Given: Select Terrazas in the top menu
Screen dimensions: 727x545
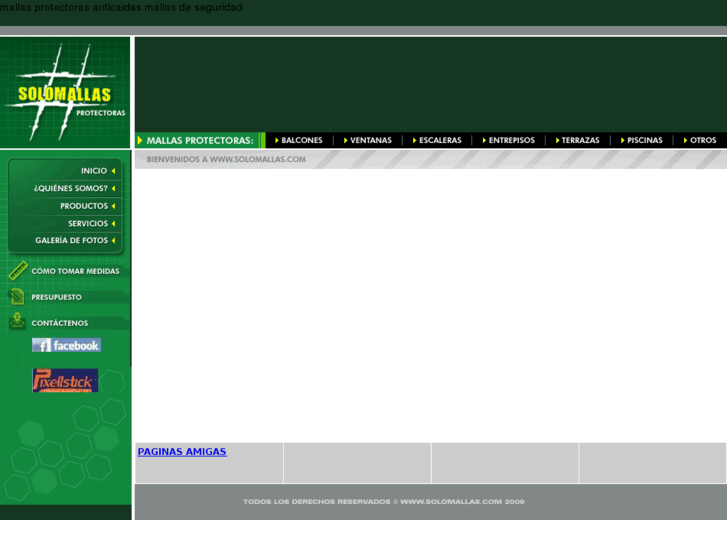Looking at the screenshot, I should (578, 140).
